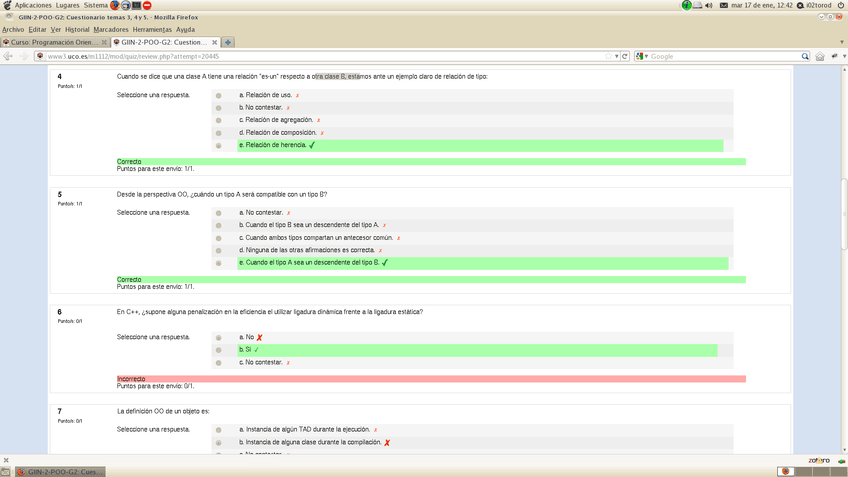Open the Firefox home page icon

pos(820,56)
